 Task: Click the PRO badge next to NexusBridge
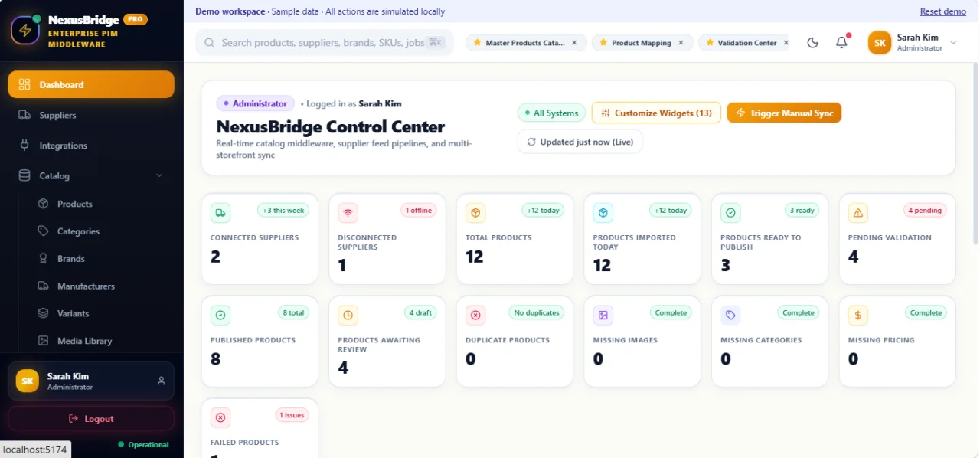(x=135, y=19)
